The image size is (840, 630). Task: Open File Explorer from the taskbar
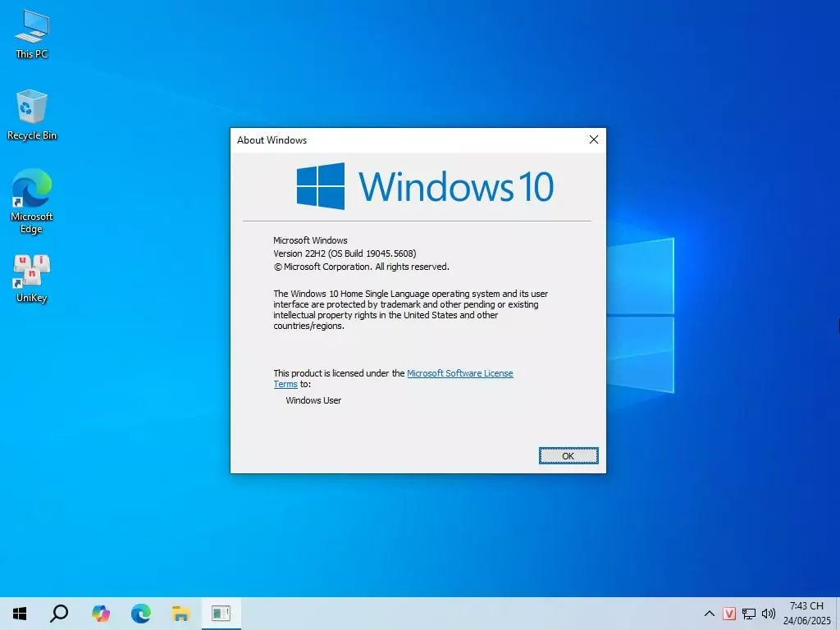pos(181,614)
